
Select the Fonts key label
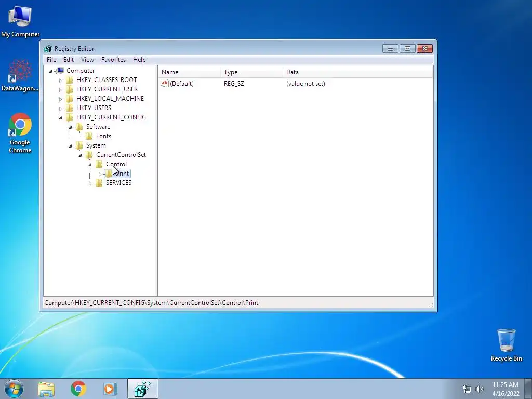pyautogui.click(x=103, y=136)
